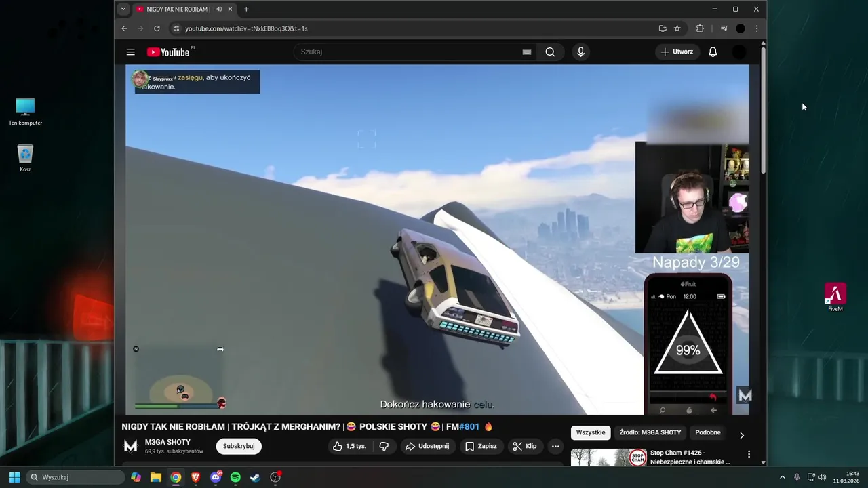View site information icon in address bar
The image size is (868, 488).
176,28
